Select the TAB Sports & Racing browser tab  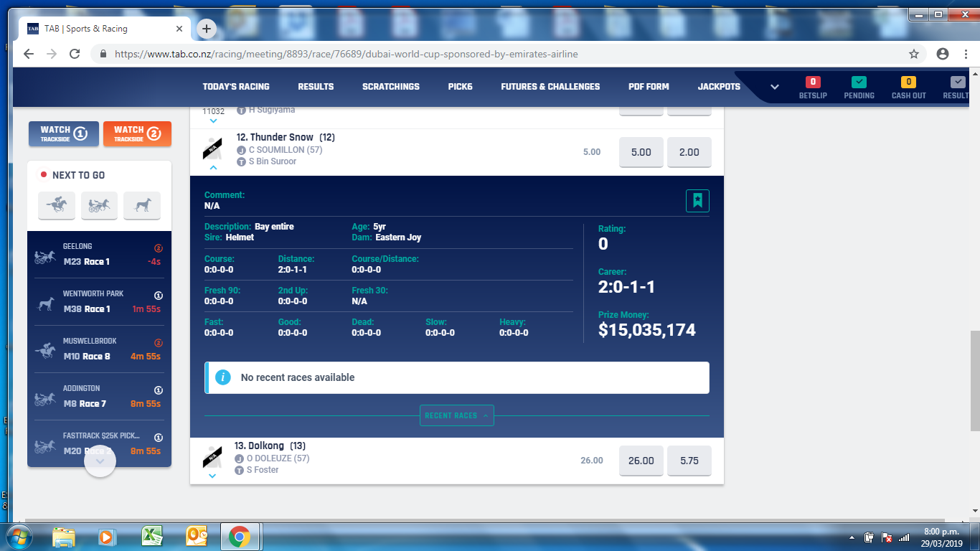104,29
